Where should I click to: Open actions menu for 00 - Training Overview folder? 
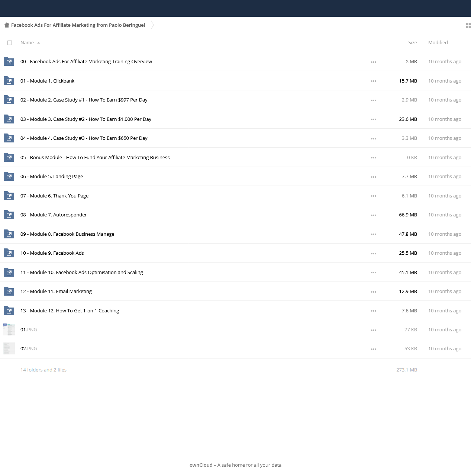pyautogui.click(x=374, y=62)
